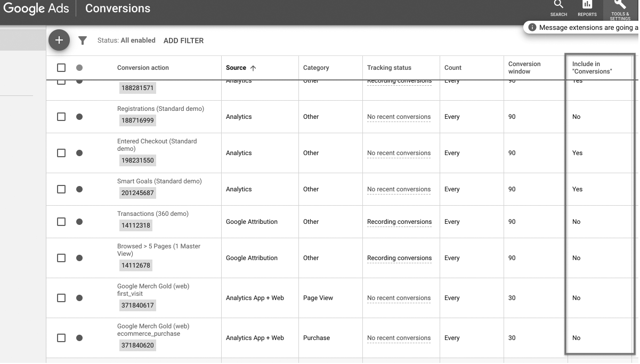Click the Conversion action column header
The height and width of the screenshot is (364, 640).
143,68
